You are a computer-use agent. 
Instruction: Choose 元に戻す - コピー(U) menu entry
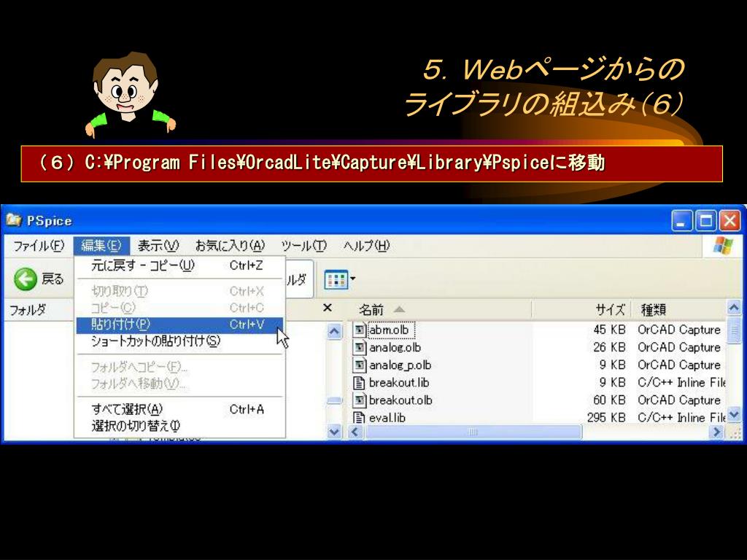tap(179, 265)
